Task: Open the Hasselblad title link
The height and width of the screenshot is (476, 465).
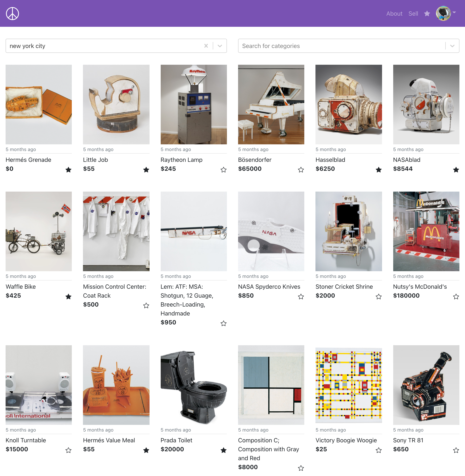Action: tap(330, 160)
